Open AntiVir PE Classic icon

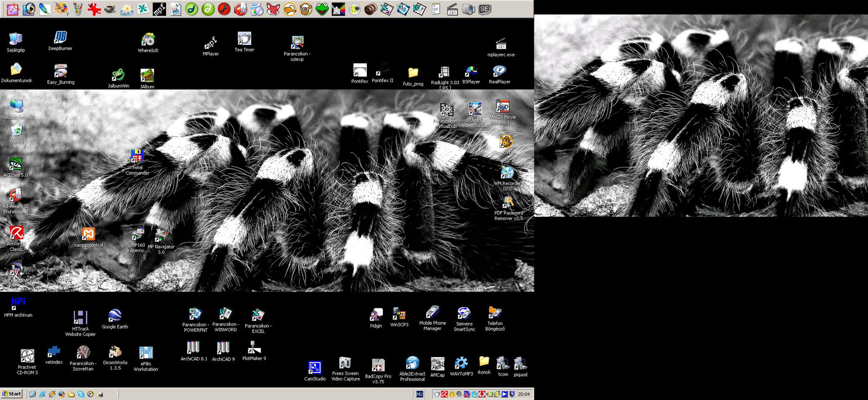coord(16,238)
